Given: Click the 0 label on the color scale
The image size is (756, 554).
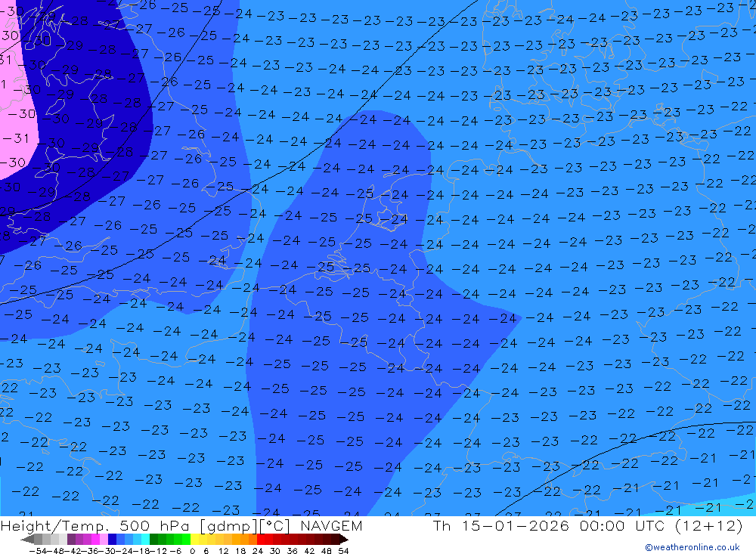Looking at the screenshot, I should (192, 551).
